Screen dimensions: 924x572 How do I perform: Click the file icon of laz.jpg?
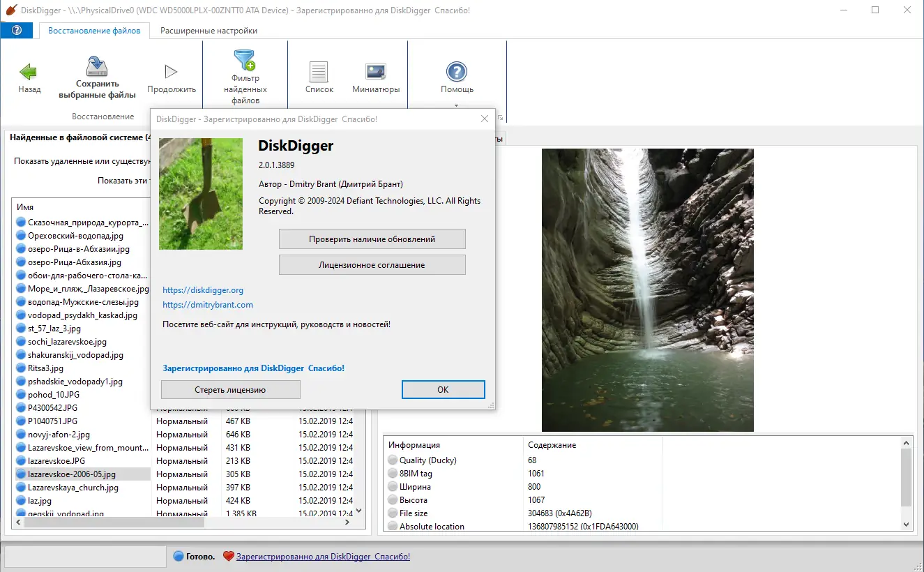[x=21, y=501]
